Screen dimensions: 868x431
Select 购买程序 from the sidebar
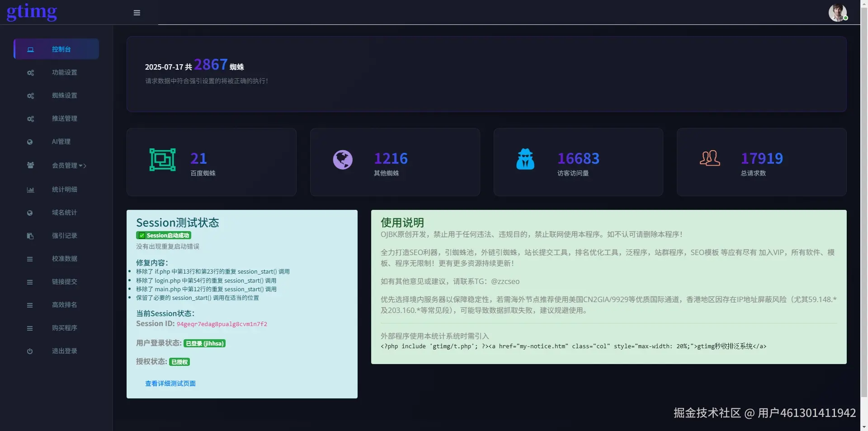coord(65,328)
